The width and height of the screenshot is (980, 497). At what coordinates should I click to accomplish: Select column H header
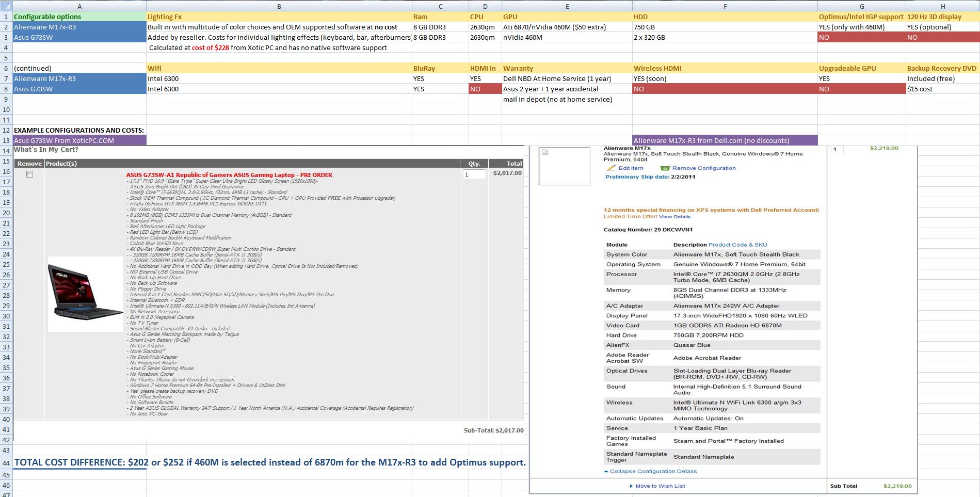pos(943,6)
